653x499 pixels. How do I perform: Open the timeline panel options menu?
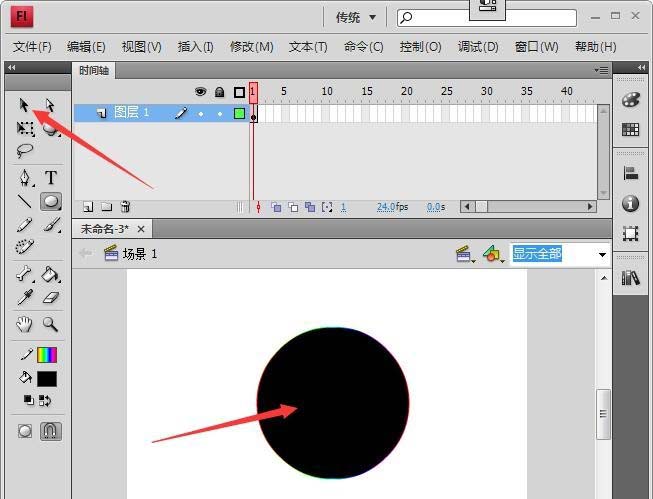click(x=602, y=70)
